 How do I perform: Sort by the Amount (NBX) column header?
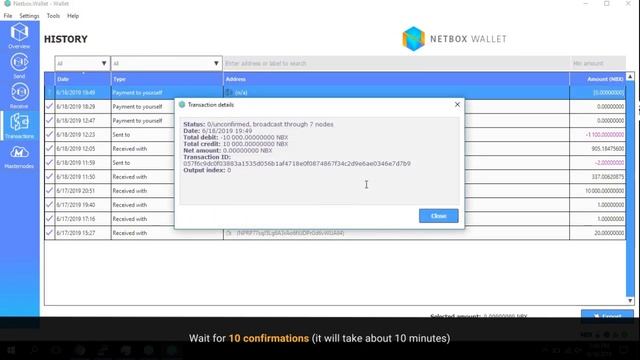coord(598,79)
